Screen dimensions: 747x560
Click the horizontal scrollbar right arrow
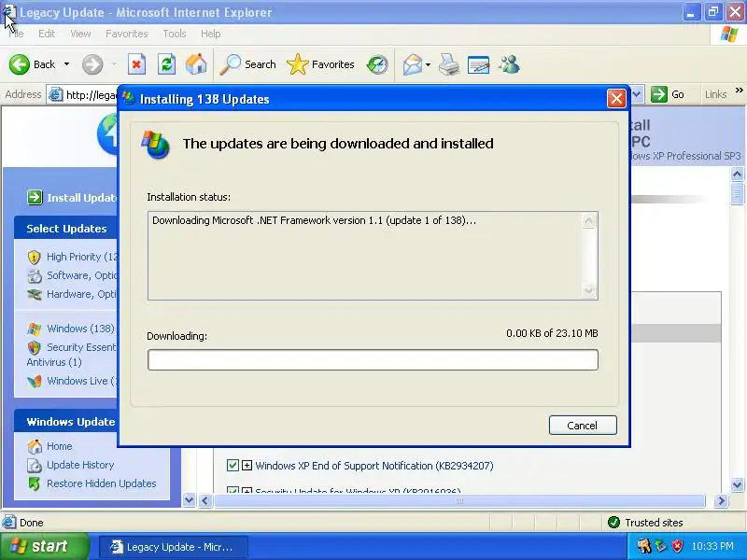[x=721, y=501]
